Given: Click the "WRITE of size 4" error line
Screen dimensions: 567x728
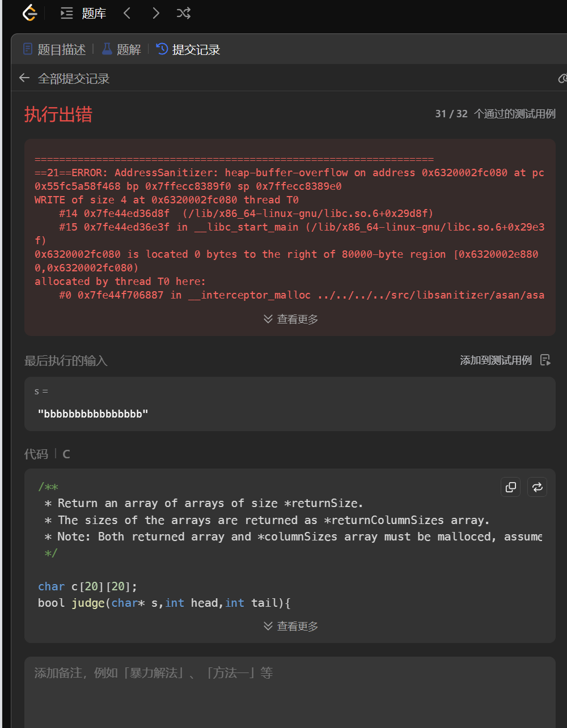Looking at the screenshot, I should tap(167, 200).
